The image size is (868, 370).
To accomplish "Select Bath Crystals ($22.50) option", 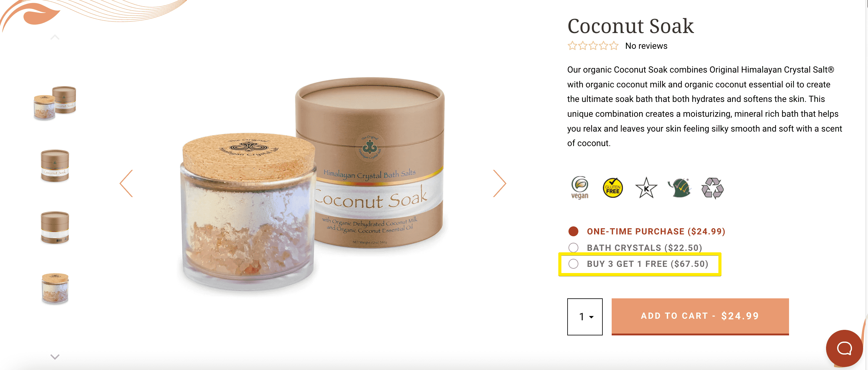I will [635, 248].
